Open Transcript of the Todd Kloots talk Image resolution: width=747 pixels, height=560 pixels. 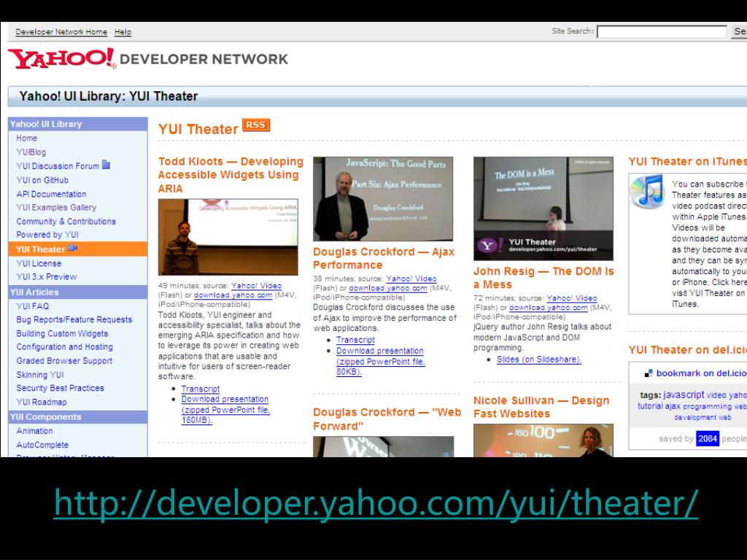201,389
